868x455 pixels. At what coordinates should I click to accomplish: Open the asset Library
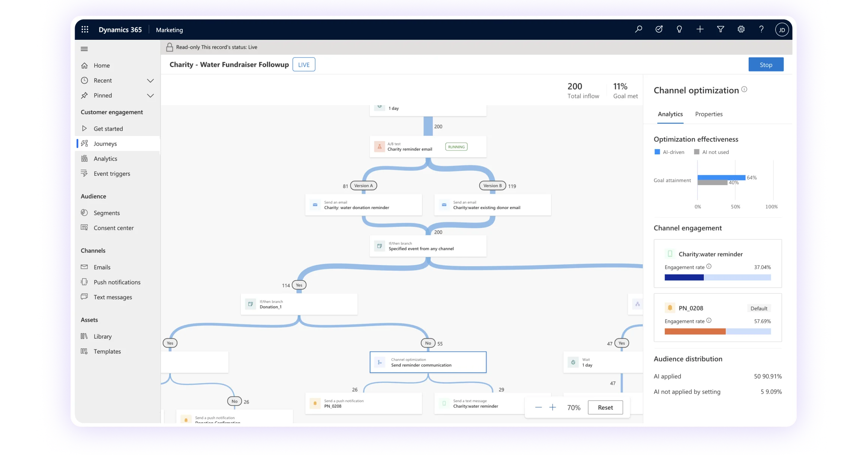click(102, 336)
